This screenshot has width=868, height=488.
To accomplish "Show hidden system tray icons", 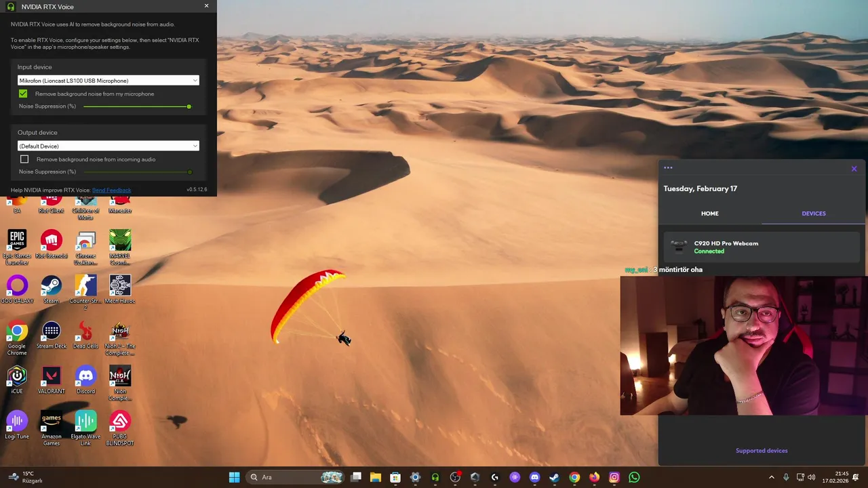I will (771, 477).
